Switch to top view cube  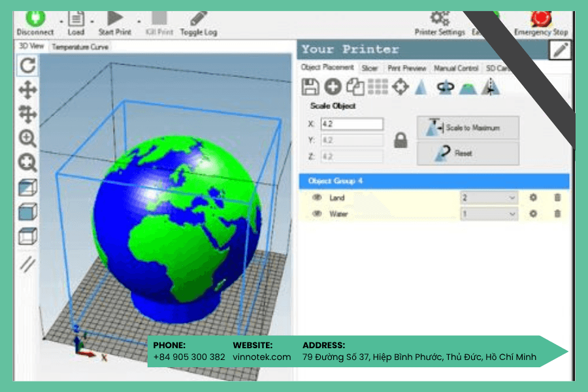point(27,237)
